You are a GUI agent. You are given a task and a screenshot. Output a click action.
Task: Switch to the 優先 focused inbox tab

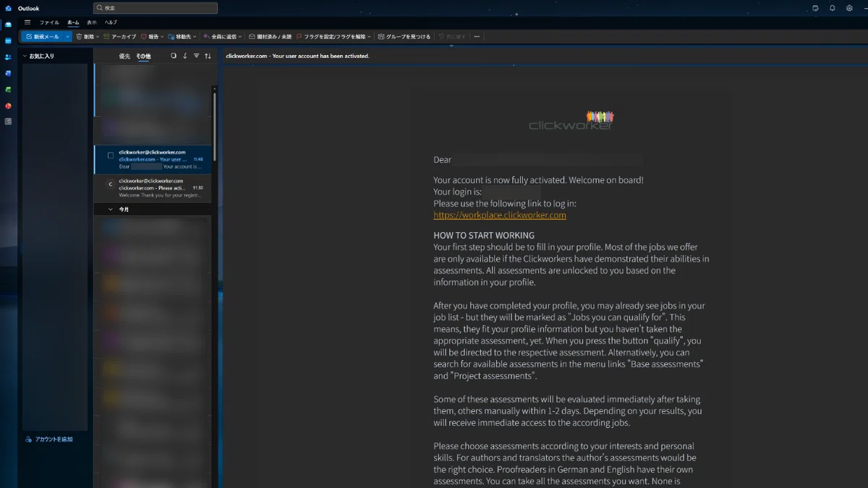pos(124,56)
